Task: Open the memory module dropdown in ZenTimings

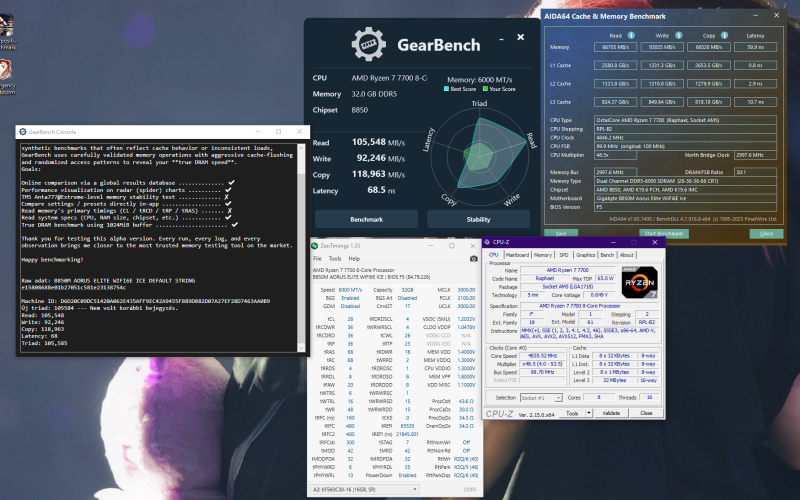Action: tap(365, 489)
